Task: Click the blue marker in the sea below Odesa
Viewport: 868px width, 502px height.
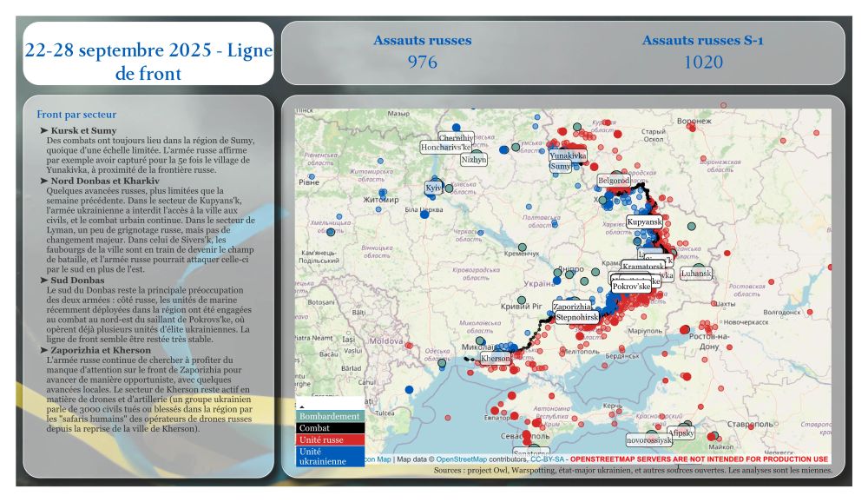Action: pos(409,390)
